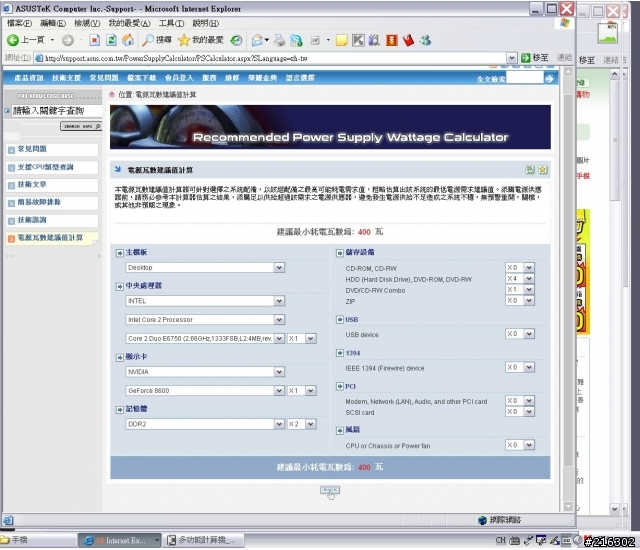
Task: Open the DVD/CD-RW Combo quantity dropdown
Action: (520, 290)
